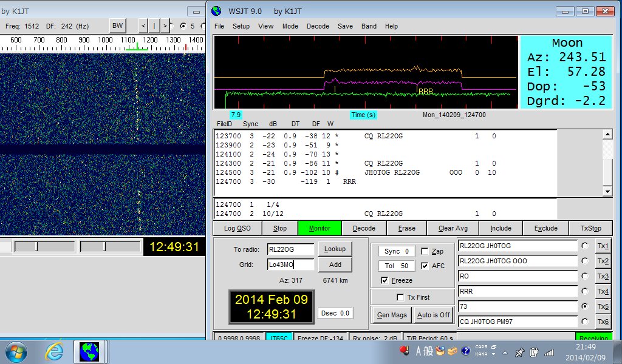Screen dimensions: 622x364
Task: Click the Clear Avg button
Action: tap(453, 228)
